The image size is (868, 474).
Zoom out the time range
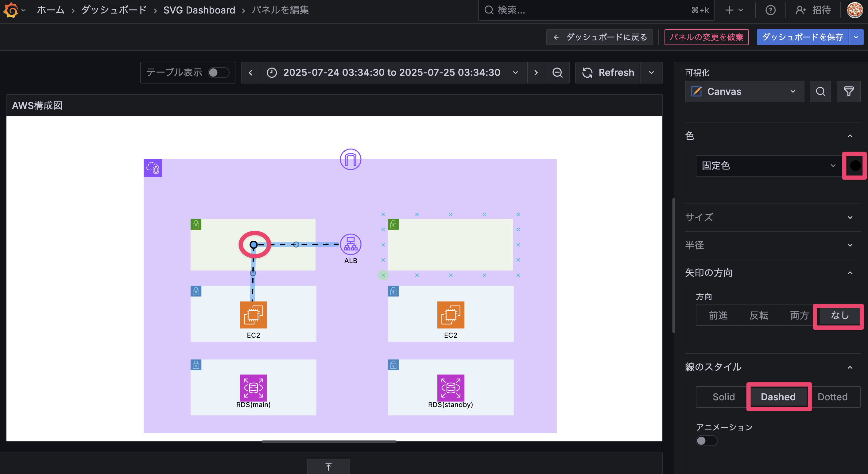(x=558, y=72)
